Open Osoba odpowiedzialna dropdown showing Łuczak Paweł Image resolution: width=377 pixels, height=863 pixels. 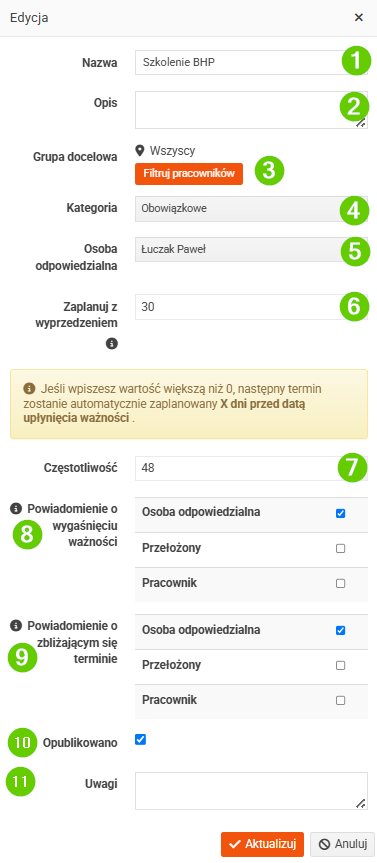tap(252, 250)
